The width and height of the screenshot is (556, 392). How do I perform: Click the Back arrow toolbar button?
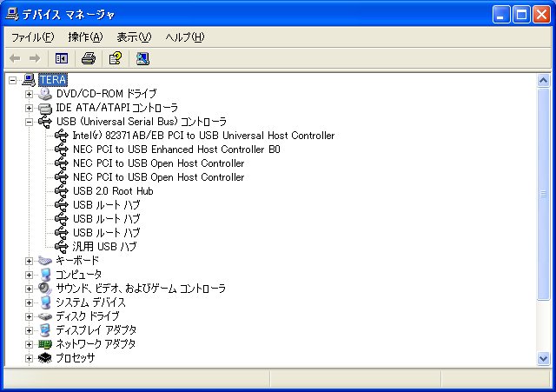(x=15, y=58)
